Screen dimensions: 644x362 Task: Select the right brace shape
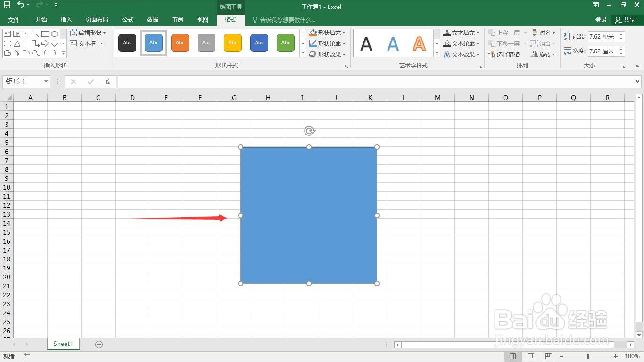[x=55, y=52]
